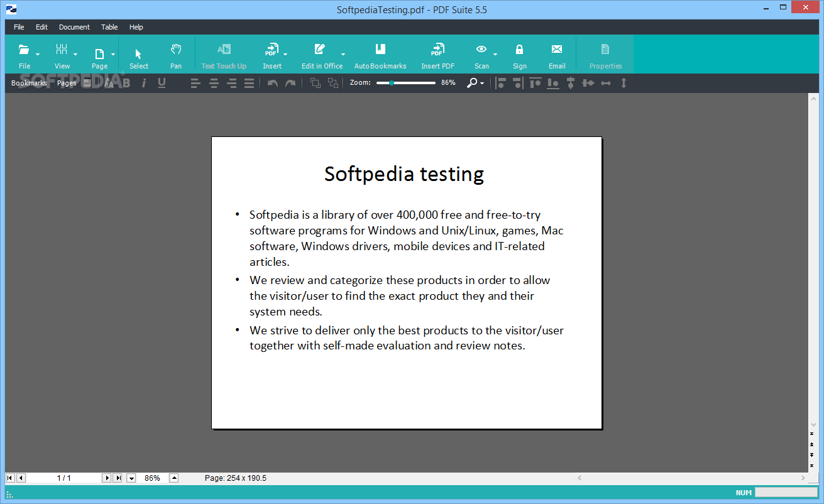Open the Document menu
Image resolution: width=824 pixels, height=504 pixels.
coord(74,27)
